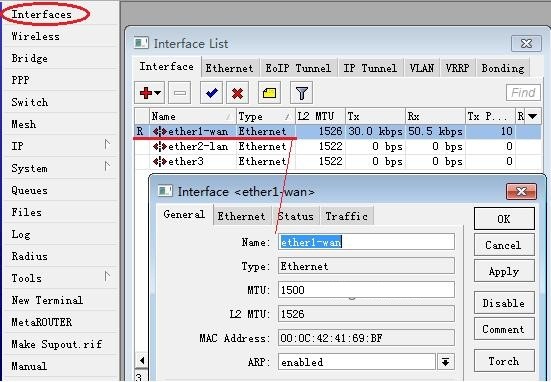Open the Wireless menu item

[35, 36]
